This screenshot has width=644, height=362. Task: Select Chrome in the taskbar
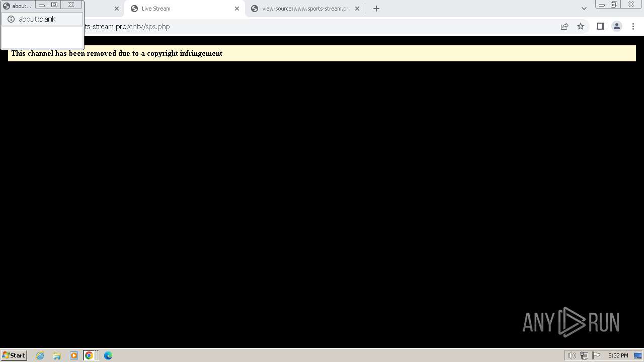pos(90,355)
